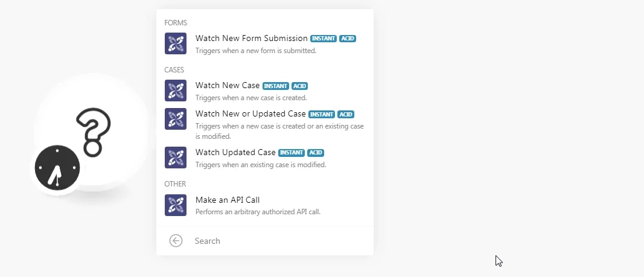
Task: Click the Make an API Call icon
Action: point(176,205)
